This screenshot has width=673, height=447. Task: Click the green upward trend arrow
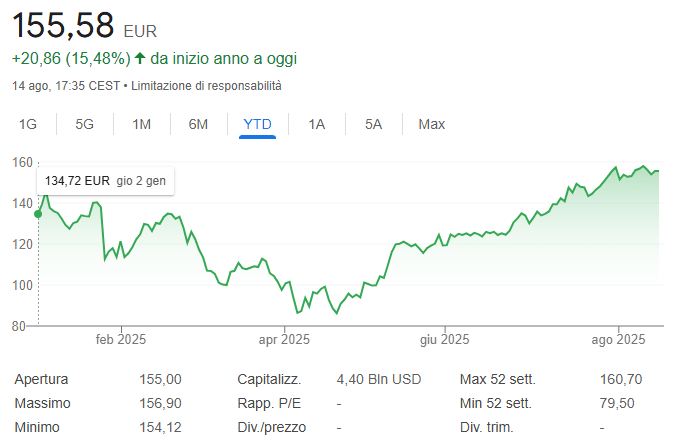(x=140, y=59)
